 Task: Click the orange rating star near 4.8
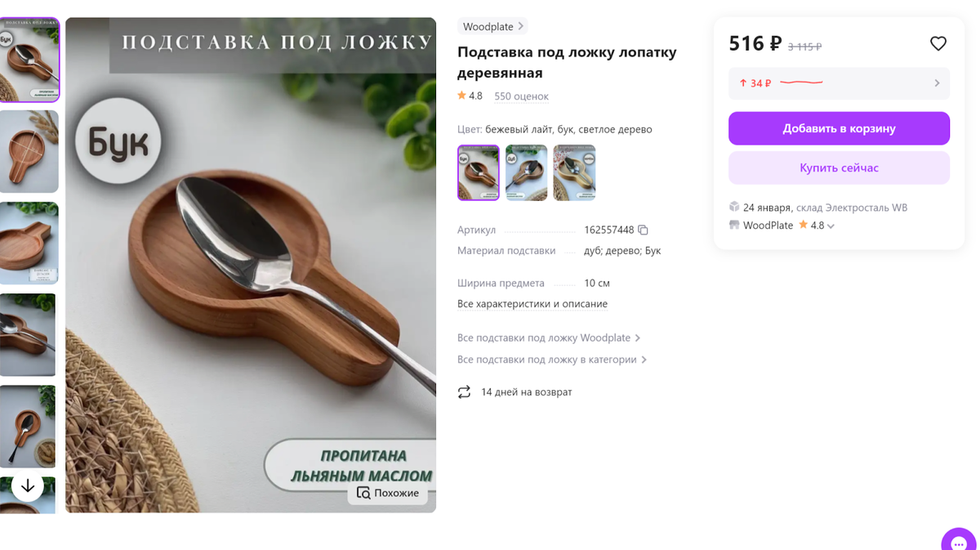[x=462, y=95]
